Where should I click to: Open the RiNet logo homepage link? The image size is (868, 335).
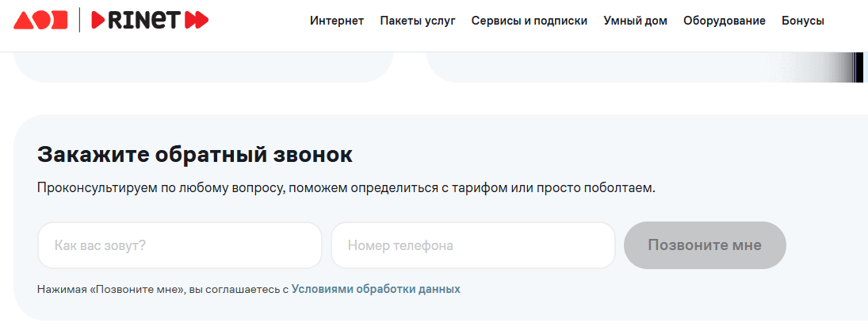[x=150, y=20]
